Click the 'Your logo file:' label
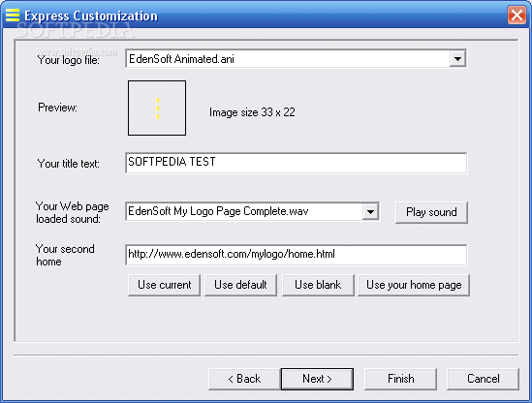Viewport: 532px width, 403px height. point(68,60)
